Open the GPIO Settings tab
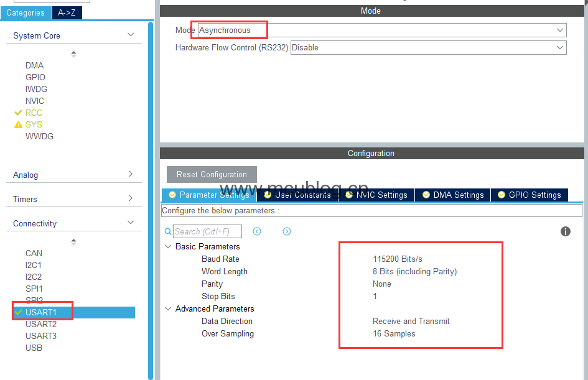 click(530, 195)
